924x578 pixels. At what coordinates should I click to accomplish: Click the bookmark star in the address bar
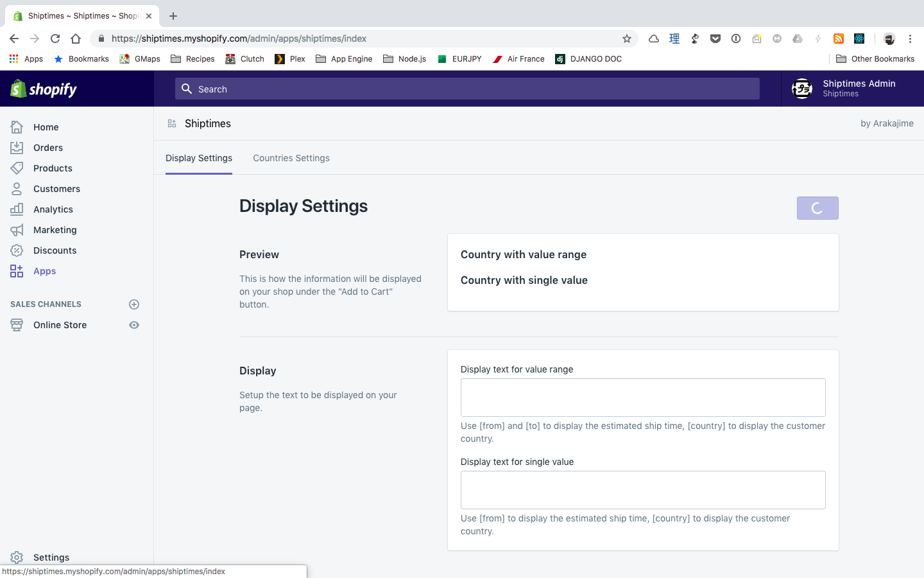[627, 39]
